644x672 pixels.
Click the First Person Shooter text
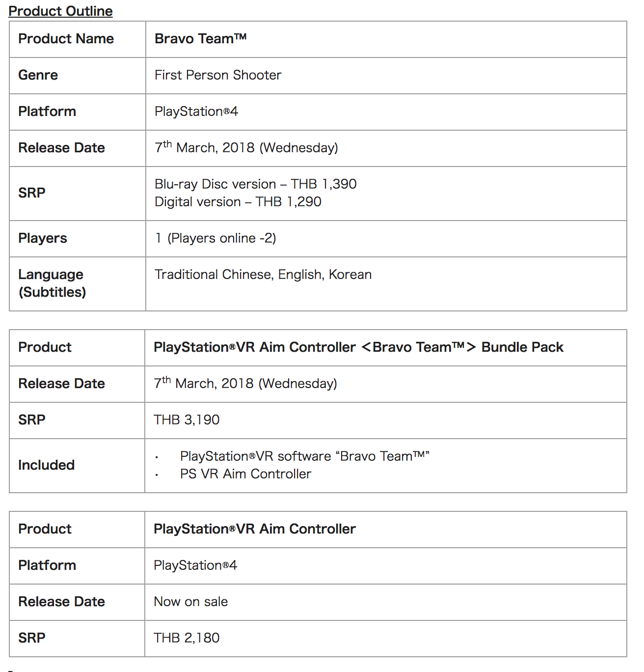[x=217, y=75]
